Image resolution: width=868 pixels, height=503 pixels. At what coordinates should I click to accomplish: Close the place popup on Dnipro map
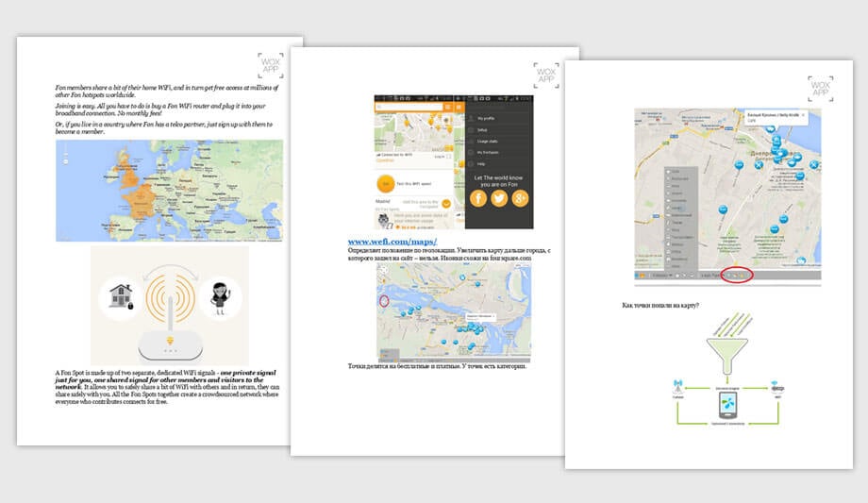tap(804, 115)
